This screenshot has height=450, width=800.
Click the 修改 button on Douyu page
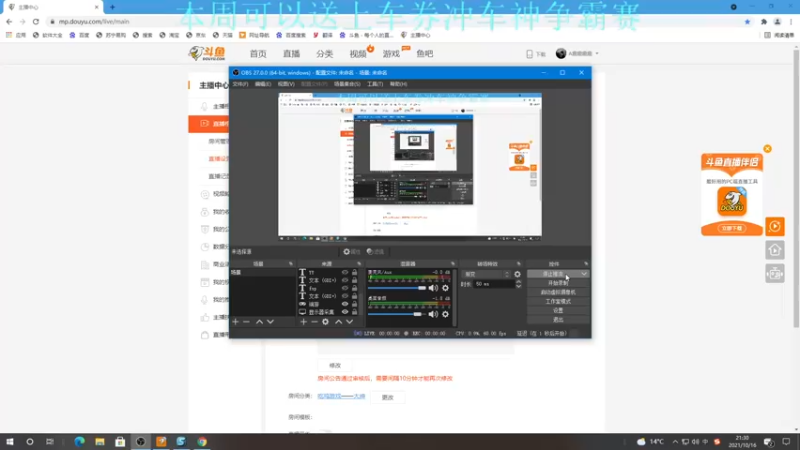click(x=335, y=365)
